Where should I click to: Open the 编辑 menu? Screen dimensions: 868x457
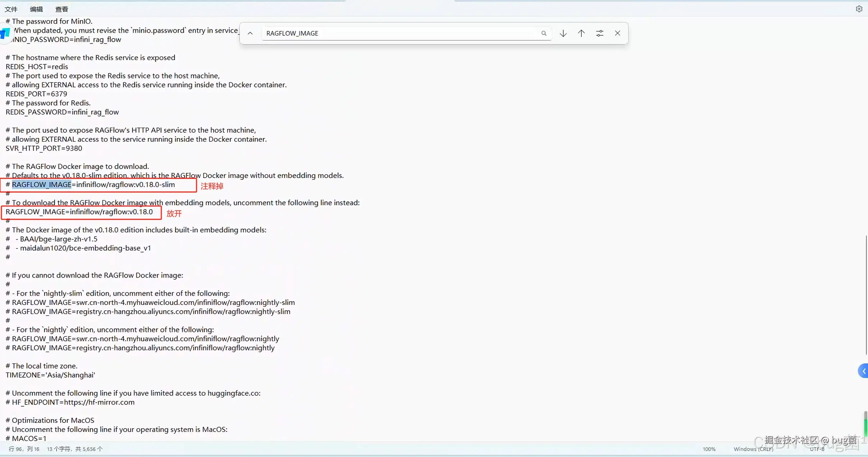pos(36,9)
